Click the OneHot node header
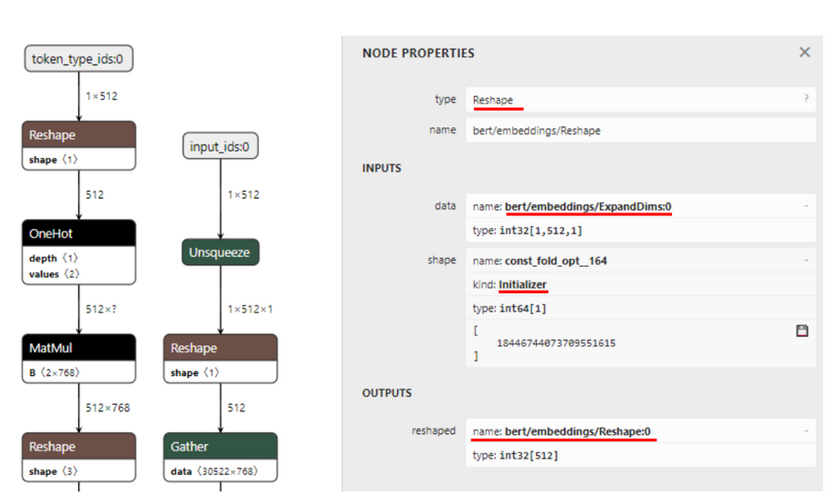 (78, 233)
